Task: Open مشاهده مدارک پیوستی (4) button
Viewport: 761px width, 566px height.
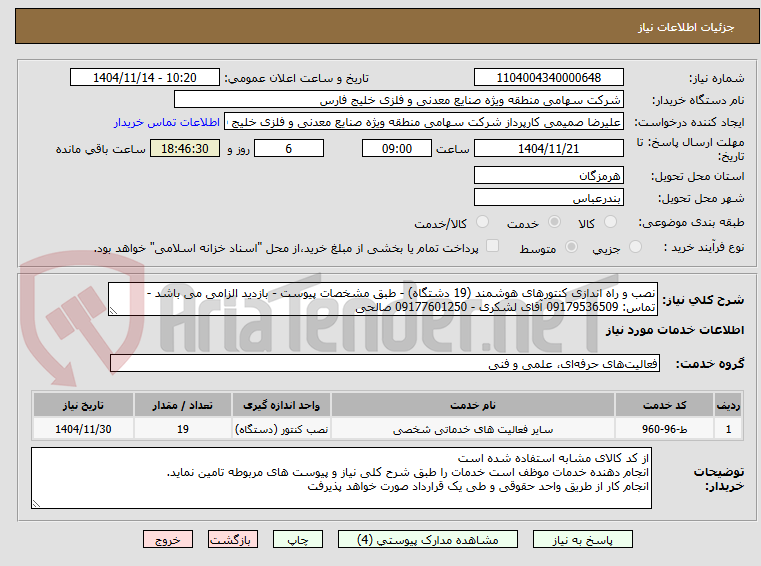Action: point(428,539)
